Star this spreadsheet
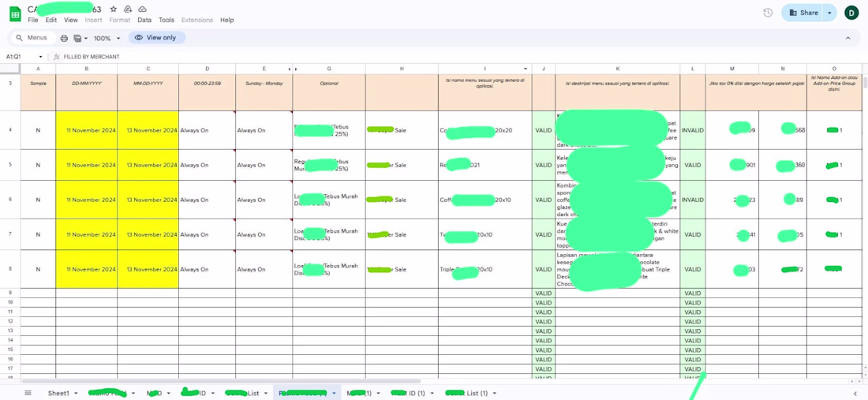This screenshot has height=400, width=868. [x=114, y=9]
